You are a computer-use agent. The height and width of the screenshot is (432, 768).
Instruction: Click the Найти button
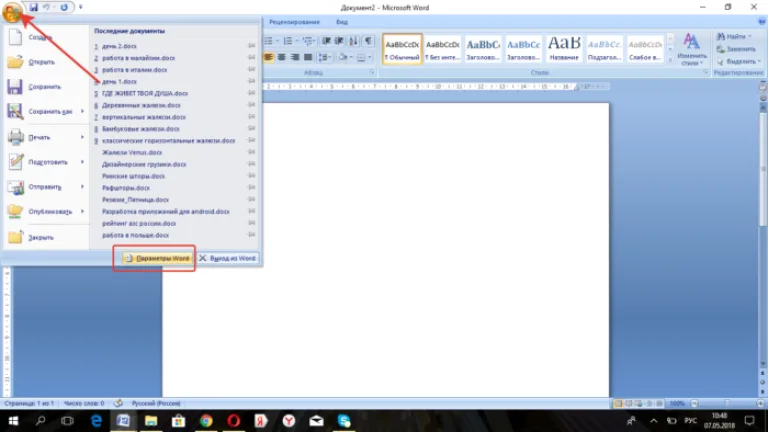[x=734, y=37]
